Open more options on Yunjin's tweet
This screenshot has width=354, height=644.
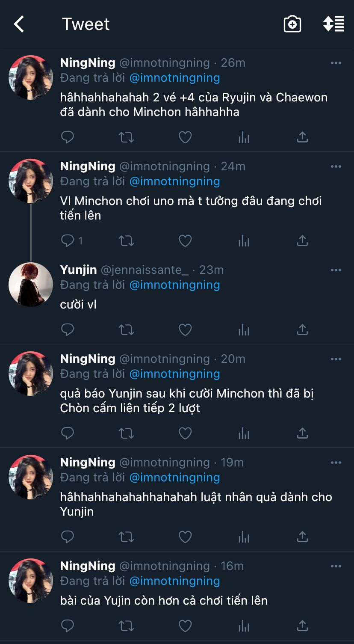coord(336,270)
